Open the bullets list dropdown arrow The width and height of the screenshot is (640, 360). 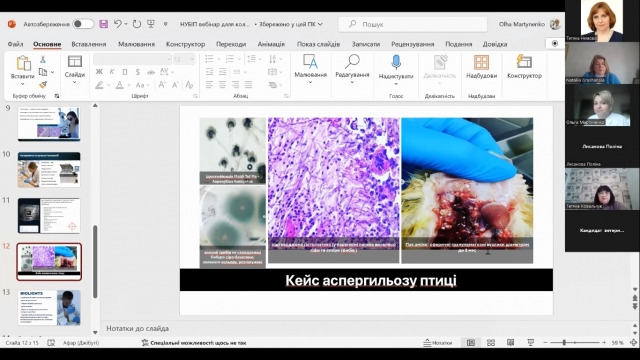click(x=218, y=59)
